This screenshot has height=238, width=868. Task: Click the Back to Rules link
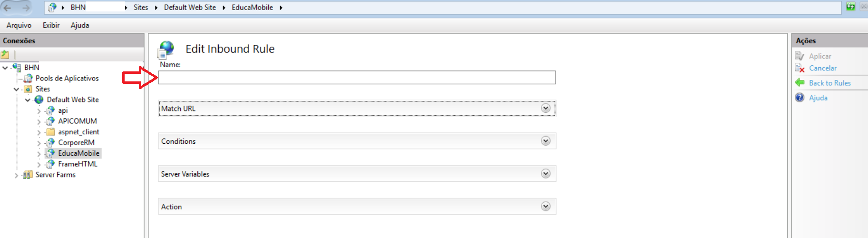pos(830,83)
